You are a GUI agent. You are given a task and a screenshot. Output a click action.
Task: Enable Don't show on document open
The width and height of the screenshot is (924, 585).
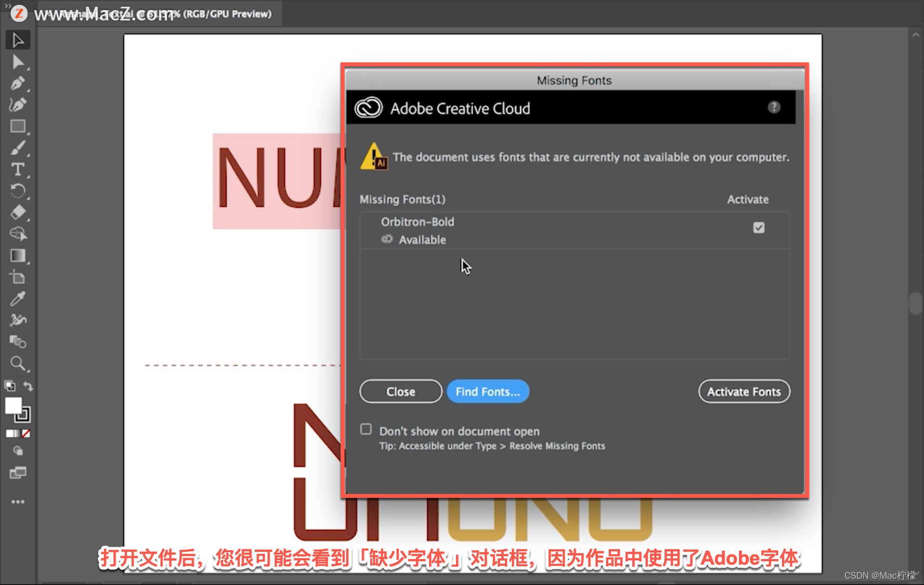tap(366, 429)
